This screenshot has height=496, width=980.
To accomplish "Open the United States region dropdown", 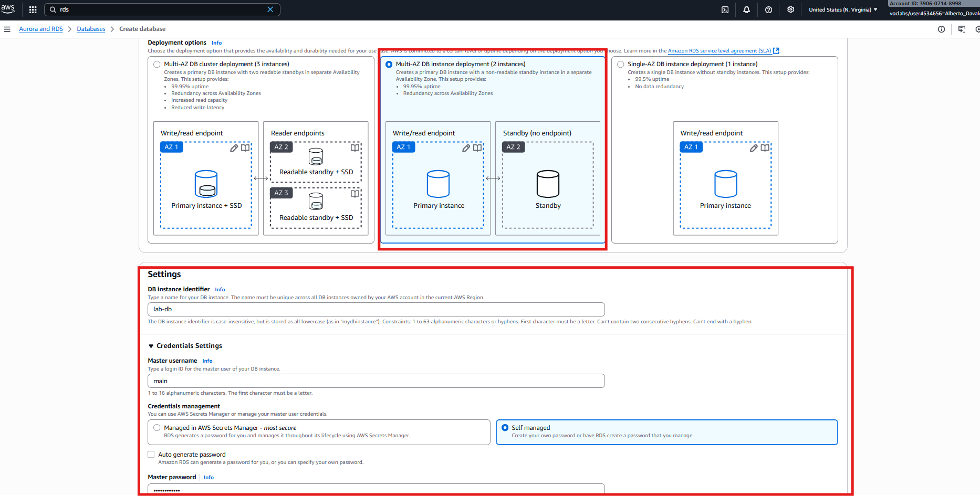I will pos(842,9).
